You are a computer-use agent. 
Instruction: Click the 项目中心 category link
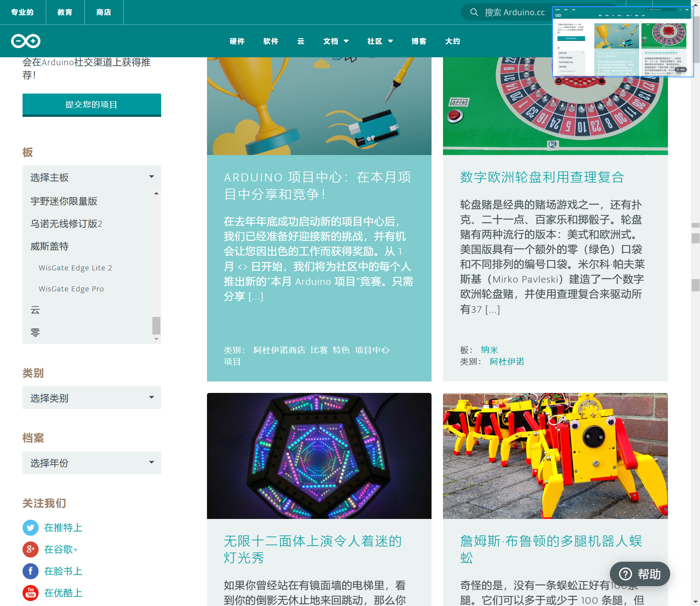point(372,350)
